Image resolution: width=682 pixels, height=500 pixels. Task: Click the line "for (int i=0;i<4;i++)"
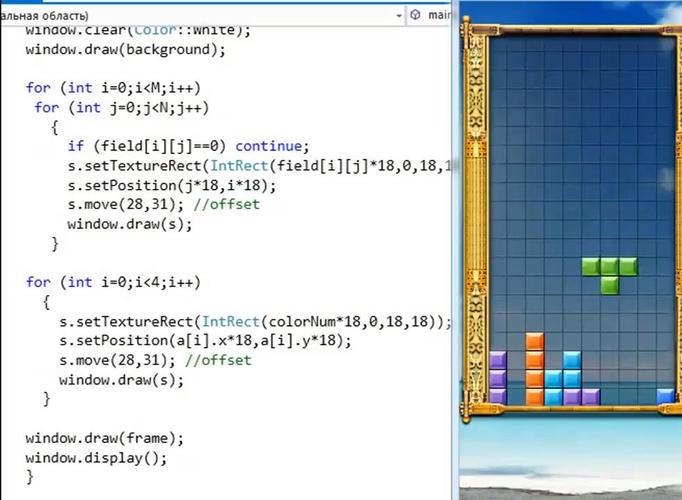pos(113,283)
